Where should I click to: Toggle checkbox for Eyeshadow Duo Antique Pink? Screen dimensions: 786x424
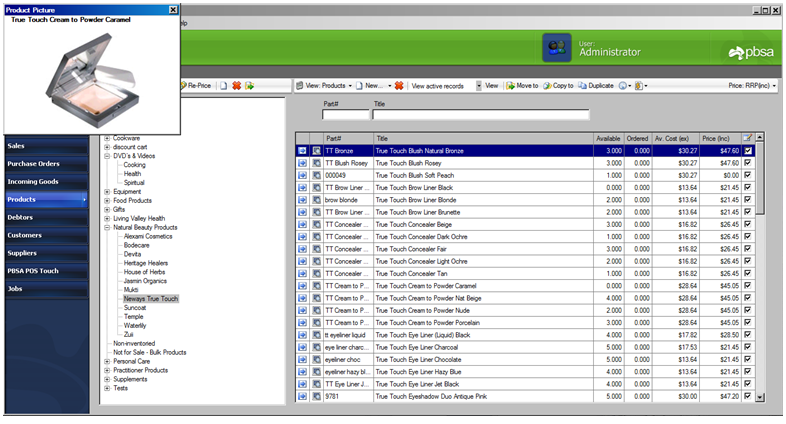tap(747, 396)
